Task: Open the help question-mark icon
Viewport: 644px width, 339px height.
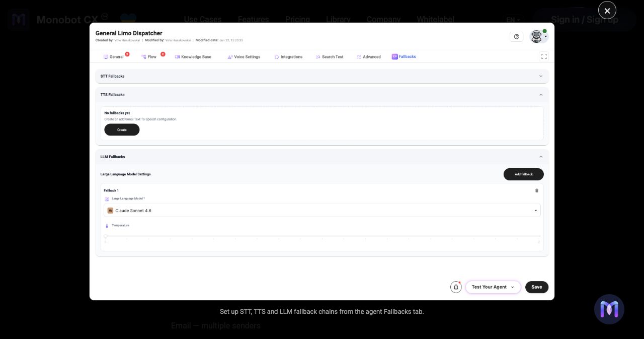Action: click(x=516, y=36)
